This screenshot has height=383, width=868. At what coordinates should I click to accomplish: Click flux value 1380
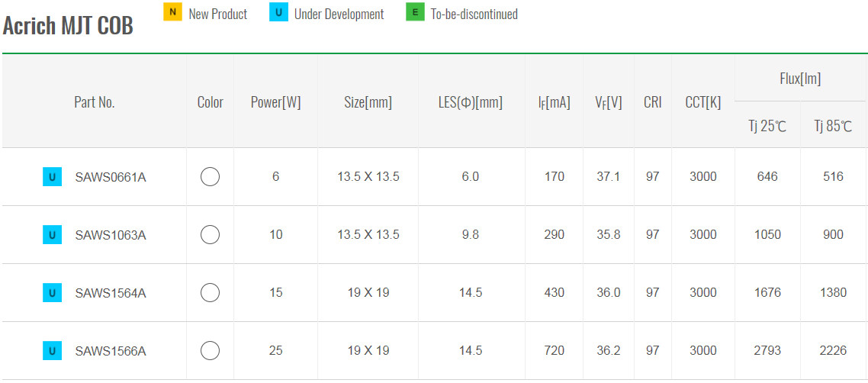pos(833,293)
